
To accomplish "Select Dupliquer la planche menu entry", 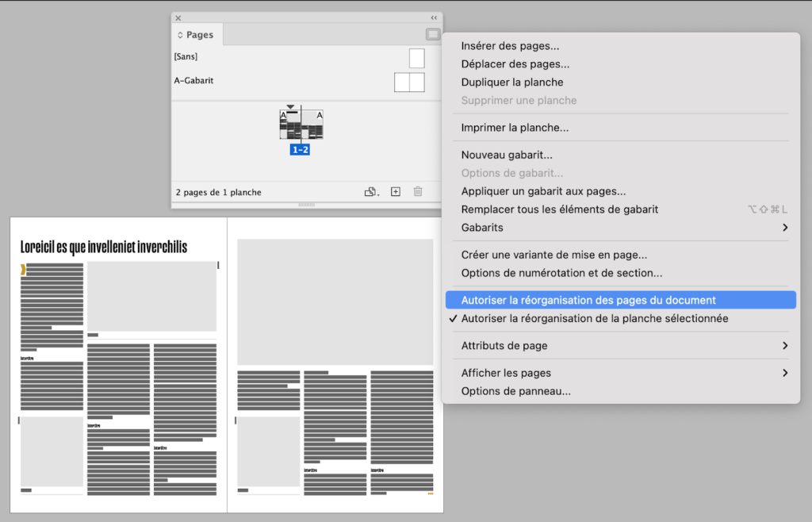I will [511, 83].
